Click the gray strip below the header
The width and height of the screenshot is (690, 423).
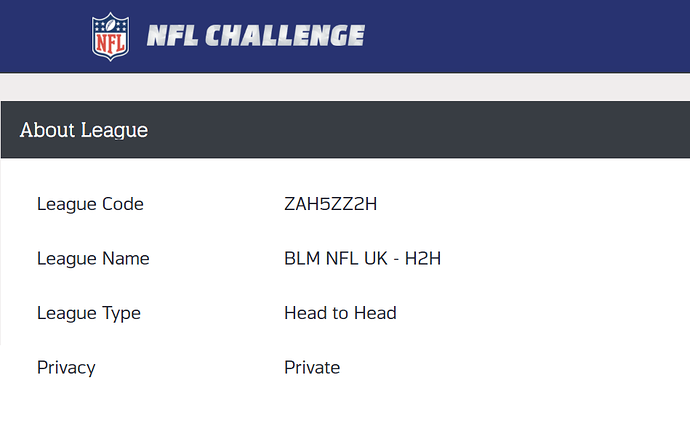pyautogui.click(x=345, y=88)
